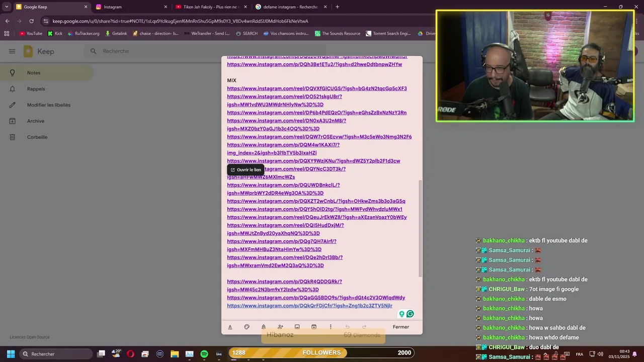This screenshot has width=644, height=362.
Task: Close the note with Fermer
Action: pyautogui.click(x=401, y=327)
